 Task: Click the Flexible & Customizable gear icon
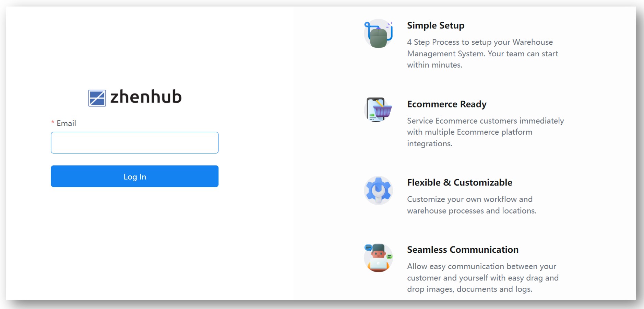pos(378,191)
